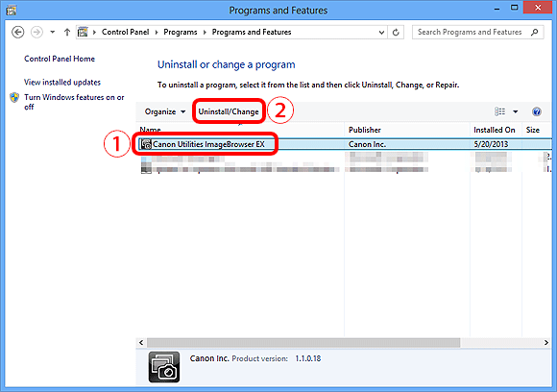The width and height of the screenshot is (557, 392).
Task: Click the Forward navigation arrow
Action: (36, 32)
